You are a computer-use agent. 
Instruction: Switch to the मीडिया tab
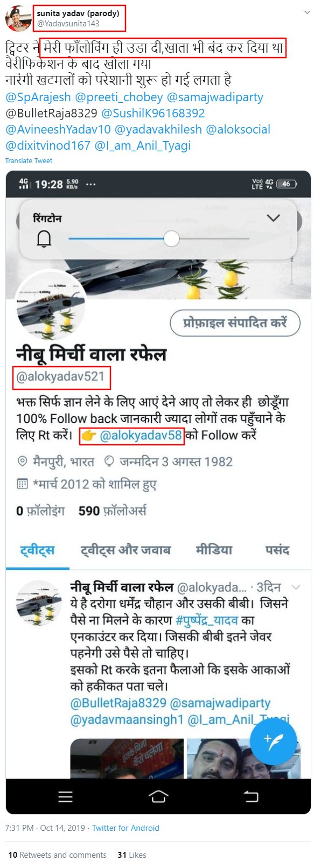coord(214,550)
